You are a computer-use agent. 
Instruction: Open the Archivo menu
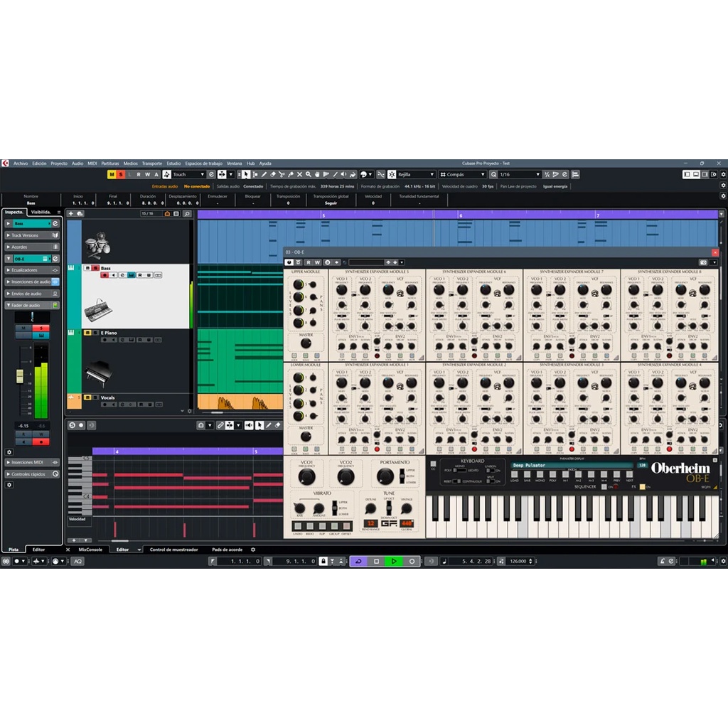(x=21, y=164)
